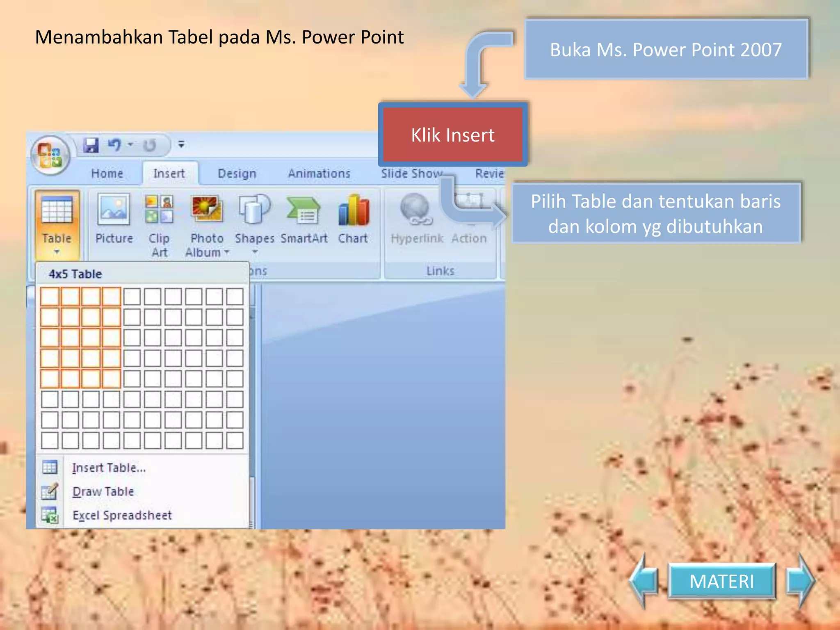Screen dimensions: 840x630
Task: Expand the Photo Album dropdown arrow
Action: click(226, 252)
